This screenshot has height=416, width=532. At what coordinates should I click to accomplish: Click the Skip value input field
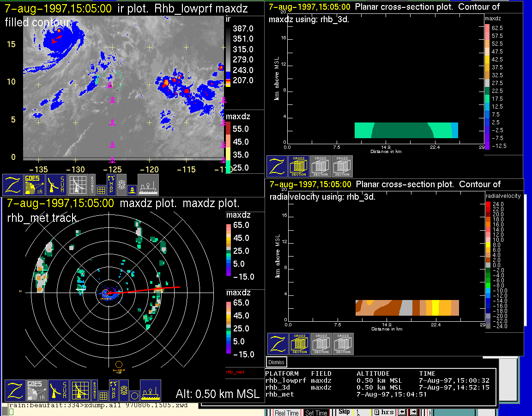tap(361, 412)
